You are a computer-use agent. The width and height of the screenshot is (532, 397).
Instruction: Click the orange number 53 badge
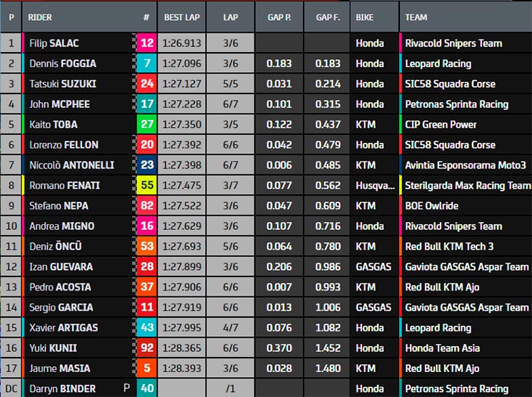146,246
